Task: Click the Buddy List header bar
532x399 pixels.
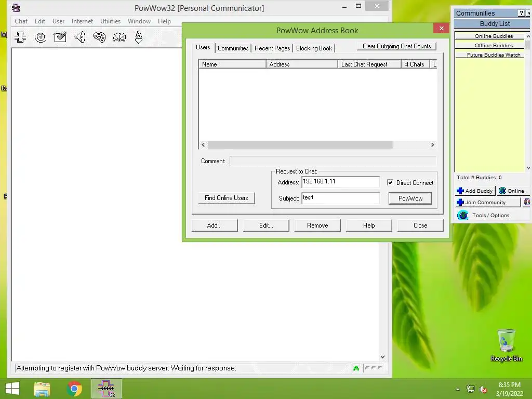Action: point(493,23)
